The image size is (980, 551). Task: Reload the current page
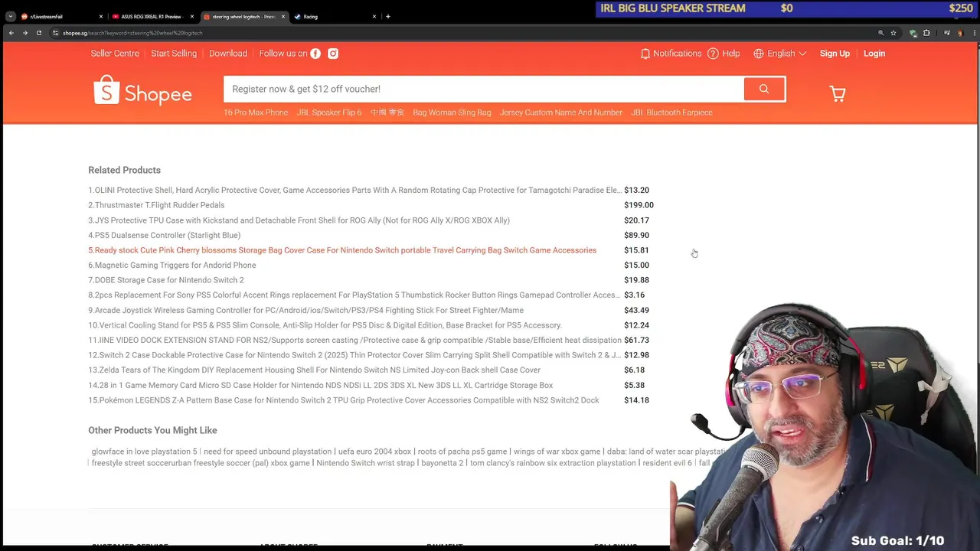39,33
